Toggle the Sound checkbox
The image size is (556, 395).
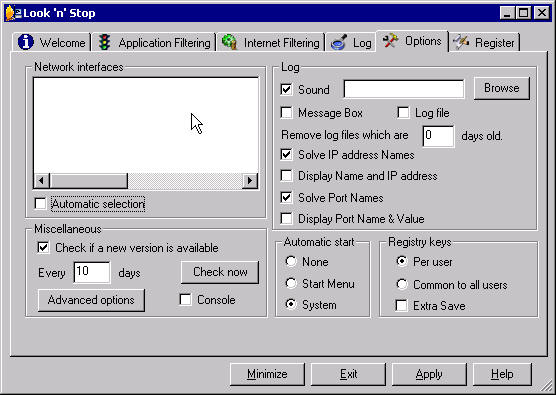[x=286, y=89]
